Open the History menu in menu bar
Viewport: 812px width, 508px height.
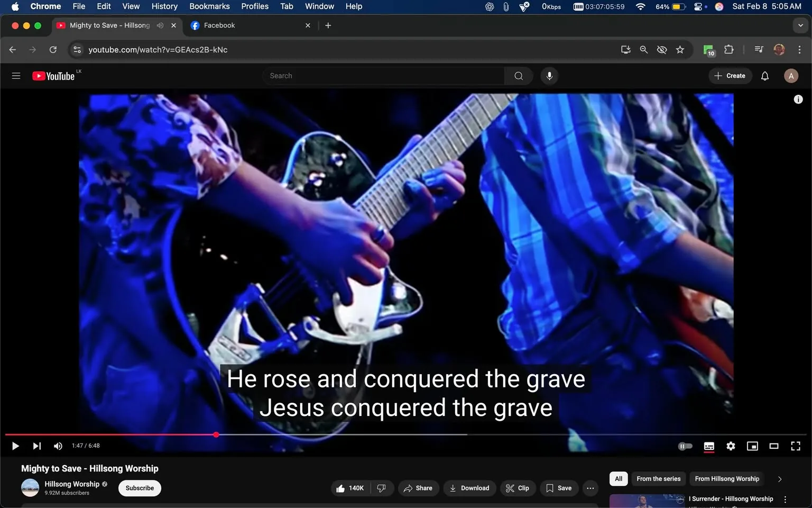point(164,6)
